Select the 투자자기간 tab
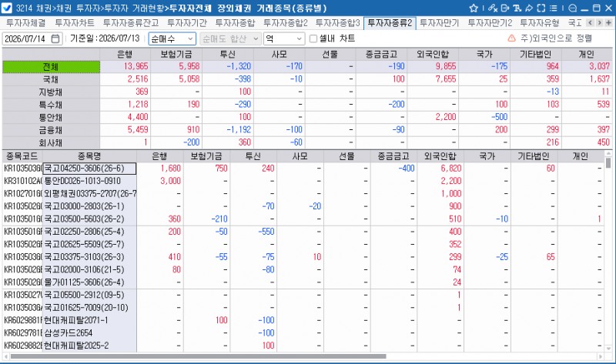Screen dimensions: 616x364 [187, 23]
